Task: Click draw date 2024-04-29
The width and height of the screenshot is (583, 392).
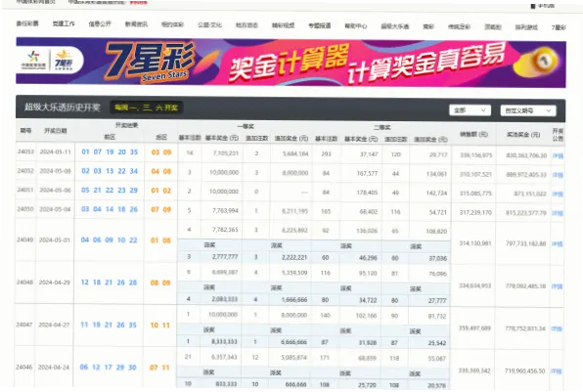Action: point(54,283)
